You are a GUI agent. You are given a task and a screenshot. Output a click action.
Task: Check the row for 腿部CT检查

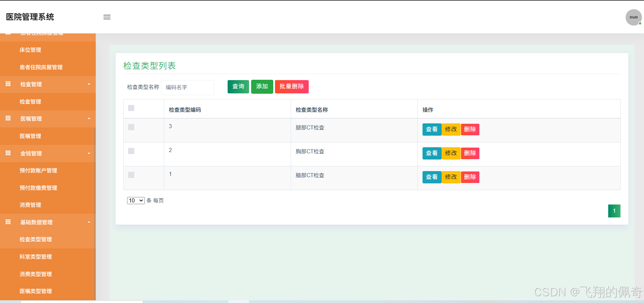(131, 127)
